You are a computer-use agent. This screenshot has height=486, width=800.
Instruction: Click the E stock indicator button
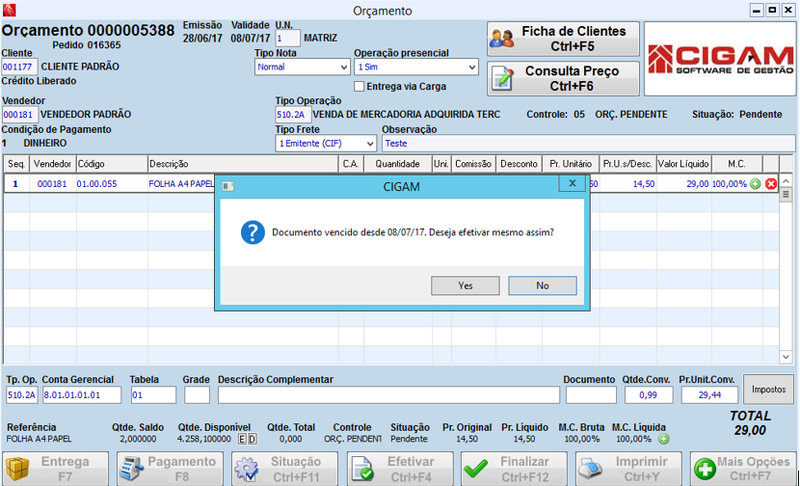pyautogui.click(x=242, y=439)
